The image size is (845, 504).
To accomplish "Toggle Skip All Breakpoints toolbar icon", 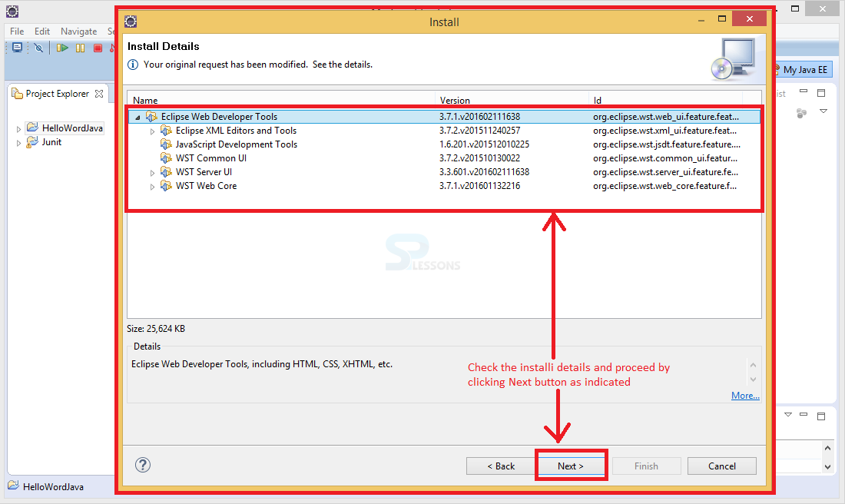I will click(x=38, y=48).
